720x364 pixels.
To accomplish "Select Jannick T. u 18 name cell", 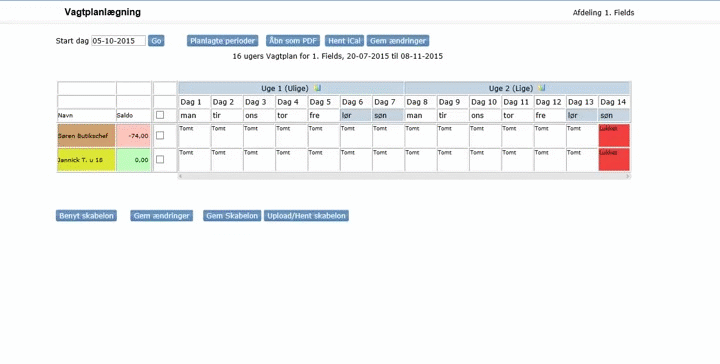I will pyautogui.click(x=86, y=160).
